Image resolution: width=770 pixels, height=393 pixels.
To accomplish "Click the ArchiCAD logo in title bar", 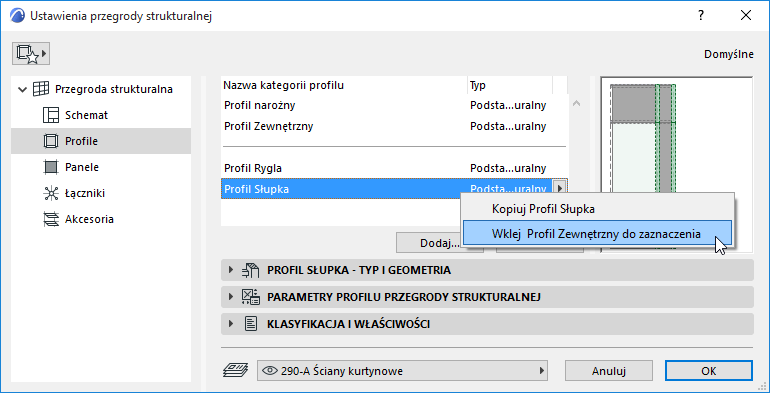I will tap(17, 15).
